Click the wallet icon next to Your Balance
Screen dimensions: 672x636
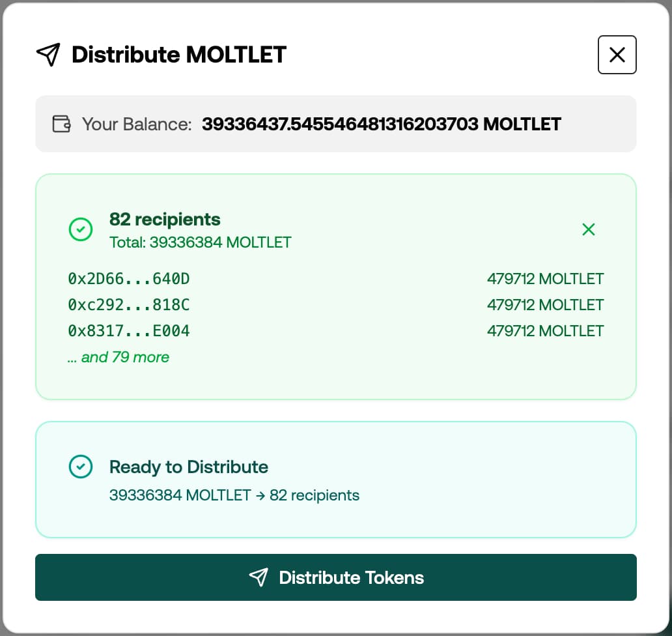click(61, 124)
